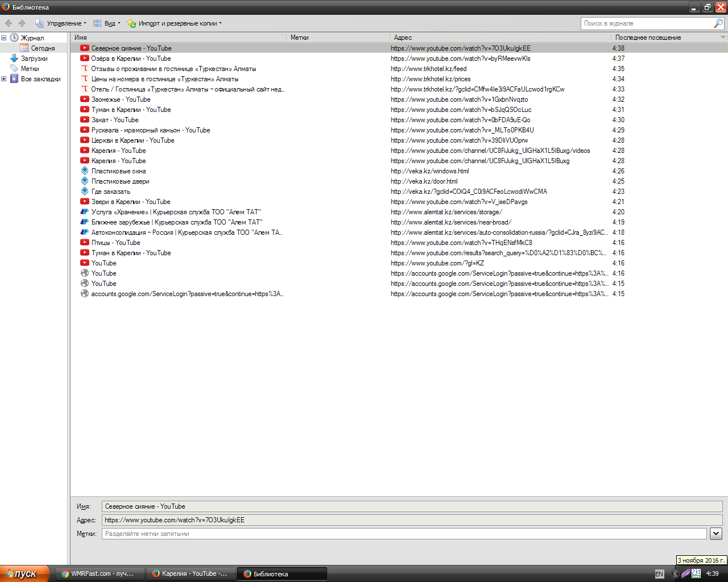
Task: Sort by Последнее посещение column header
Action: point(665,38)
